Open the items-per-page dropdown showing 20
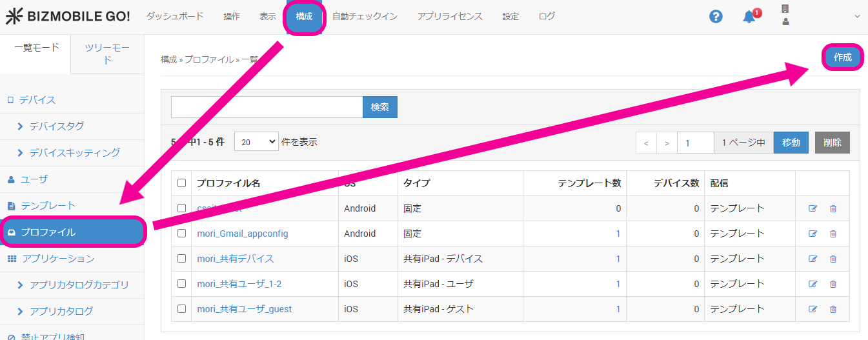This screenshot has width=868, height=340. coord(256,142)
